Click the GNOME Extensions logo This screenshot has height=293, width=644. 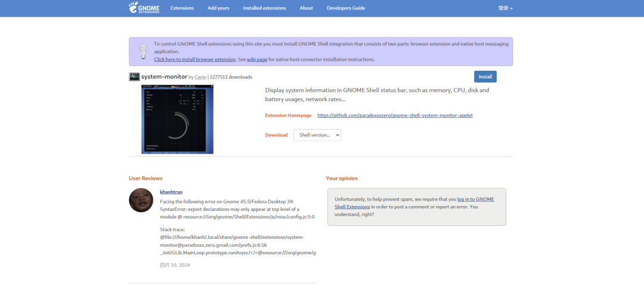coord(144,8)
